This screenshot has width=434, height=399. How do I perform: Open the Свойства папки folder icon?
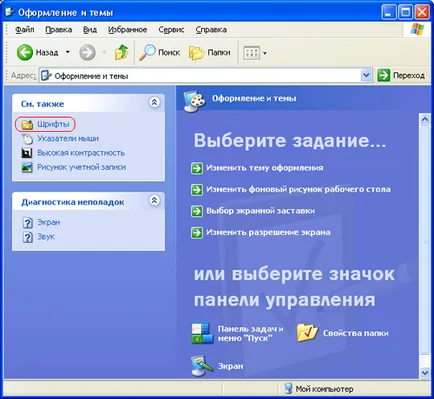pyautogui.click(x=307, y=333)
